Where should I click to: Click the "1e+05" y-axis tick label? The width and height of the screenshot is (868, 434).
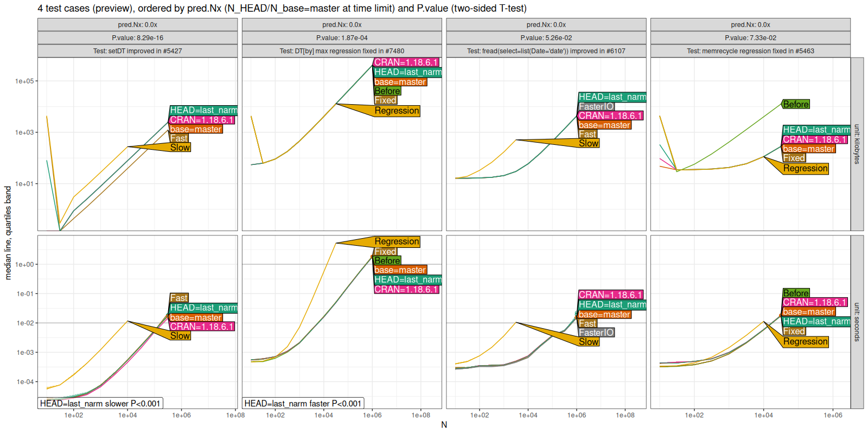[24, 81]
